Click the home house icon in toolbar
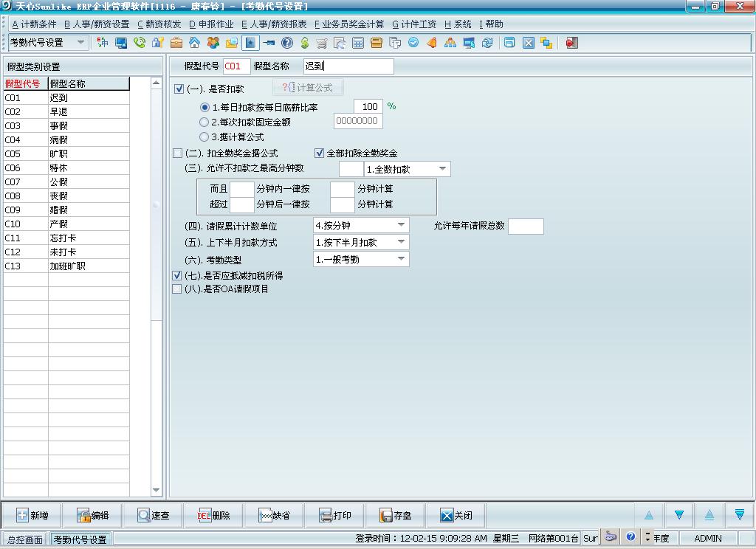This screenshot has width=756, height=549. pyautogui.click(x=194, y=43)
